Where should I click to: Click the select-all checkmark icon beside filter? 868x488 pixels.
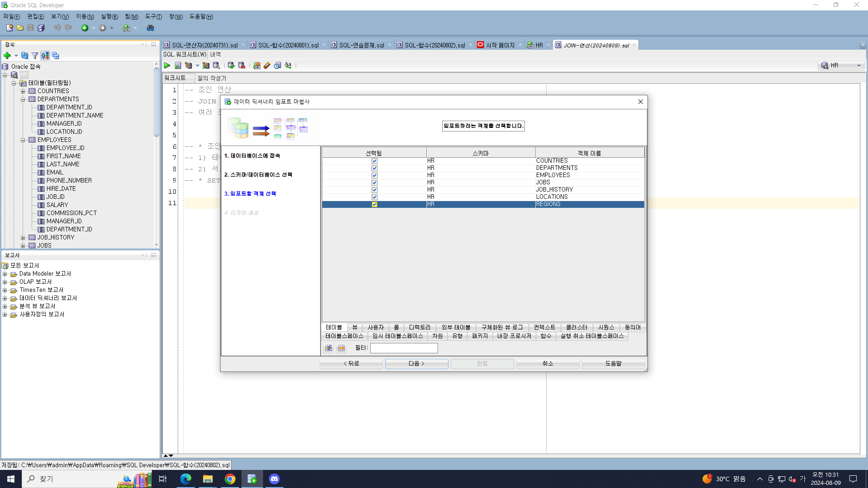tap(329, 348)
